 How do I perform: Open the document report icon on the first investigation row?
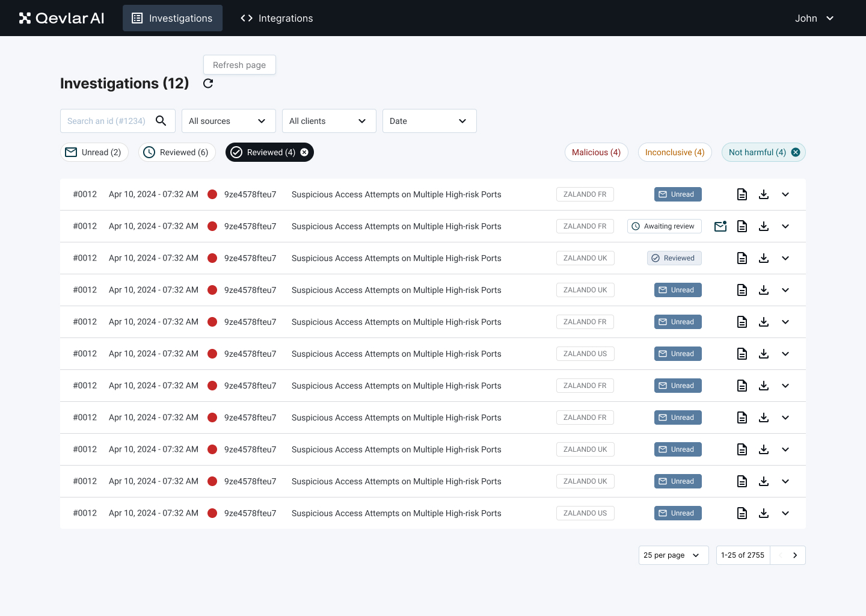(742, 194)
